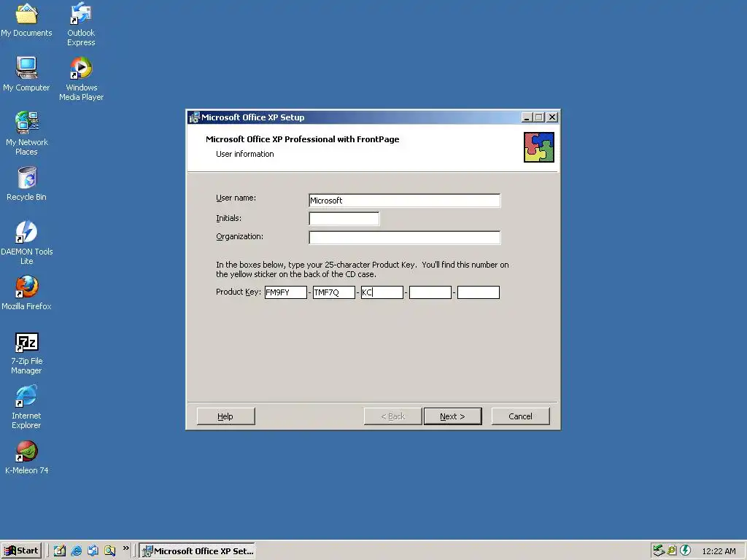
Task: Launch Outlook Express from quick launch
Action: click(93, 551)
